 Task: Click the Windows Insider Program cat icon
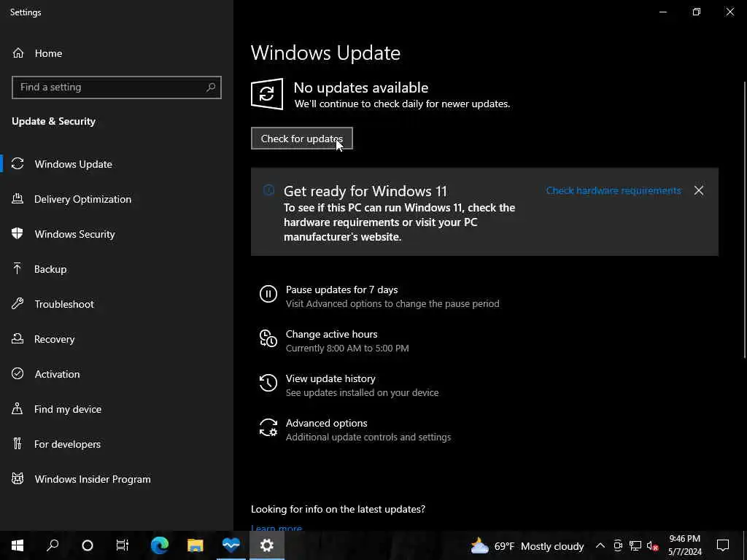(18, 479)
